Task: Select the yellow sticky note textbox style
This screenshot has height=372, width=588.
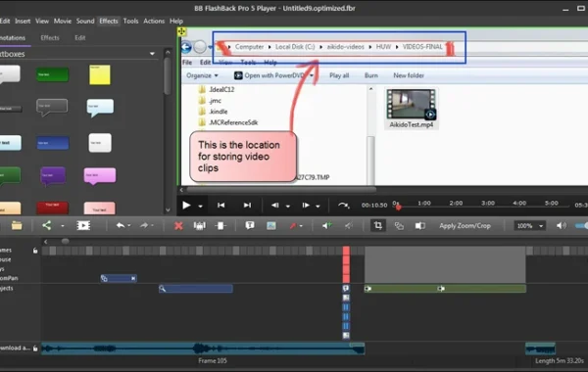Action: click(100, 74)
